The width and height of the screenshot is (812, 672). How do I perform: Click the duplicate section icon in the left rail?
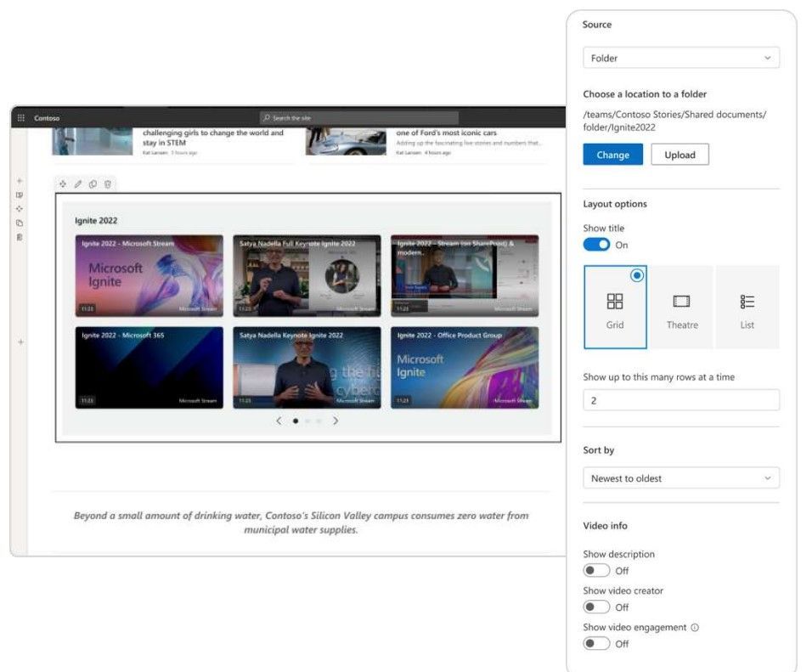(20, 223)
